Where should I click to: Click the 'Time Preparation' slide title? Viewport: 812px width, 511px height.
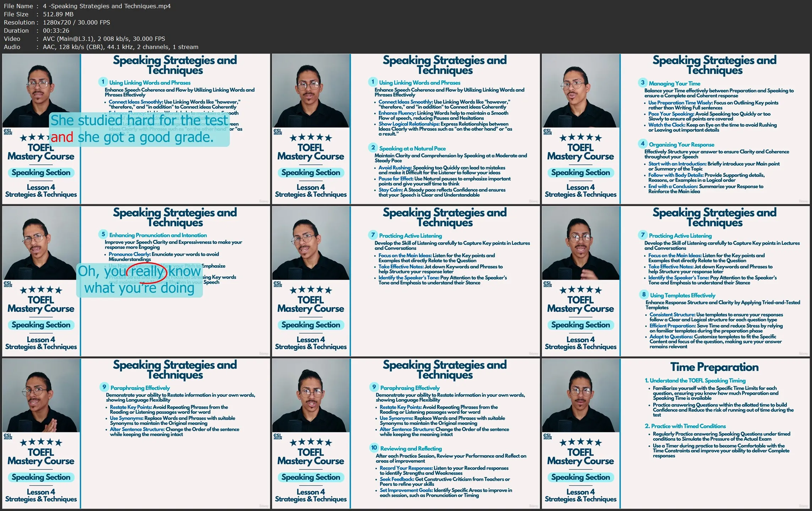pyautogui.click(x=714, y=367)
